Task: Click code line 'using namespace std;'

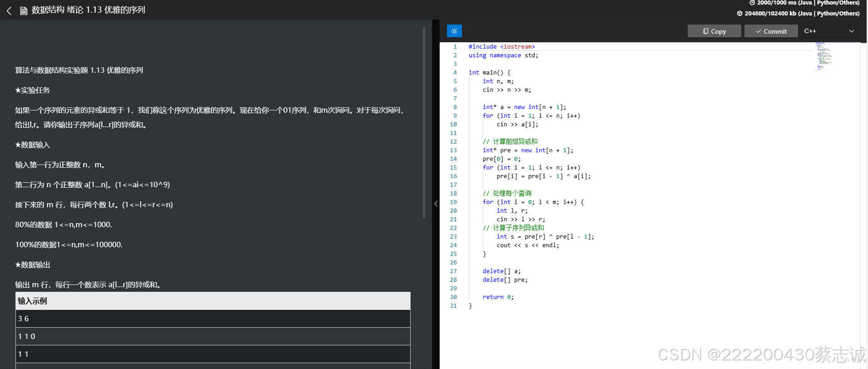Action: (503, 55)
